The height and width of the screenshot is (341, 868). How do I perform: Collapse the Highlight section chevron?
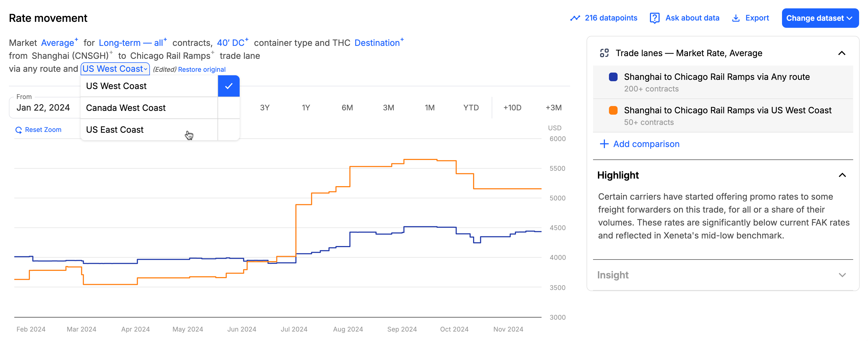tap(842, 175)
